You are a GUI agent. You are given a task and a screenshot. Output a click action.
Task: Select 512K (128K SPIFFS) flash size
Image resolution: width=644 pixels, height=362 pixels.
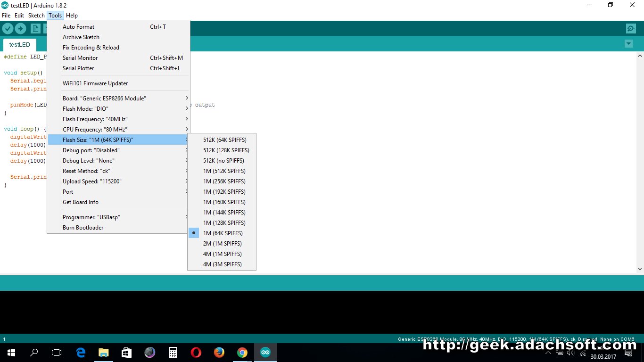coord(222,150)
